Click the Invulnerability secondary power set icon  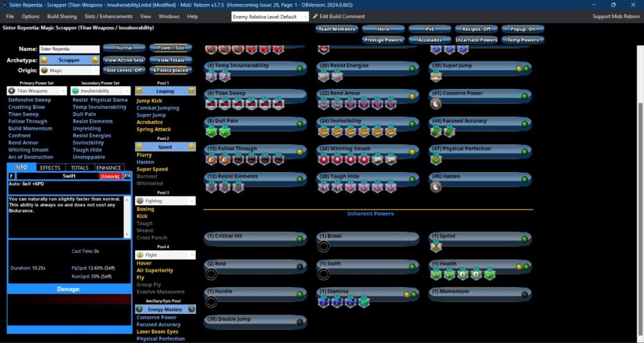tap(76, 91)
